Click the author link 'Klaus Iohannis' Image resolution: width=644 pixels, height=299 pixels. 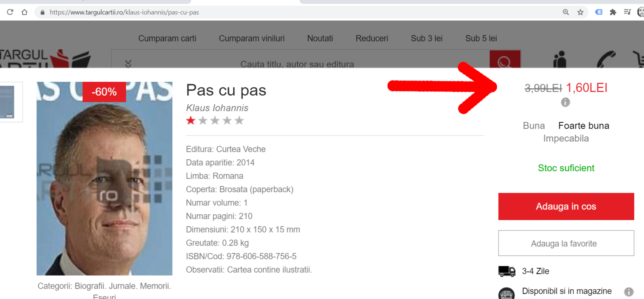(x=217, y=108)
